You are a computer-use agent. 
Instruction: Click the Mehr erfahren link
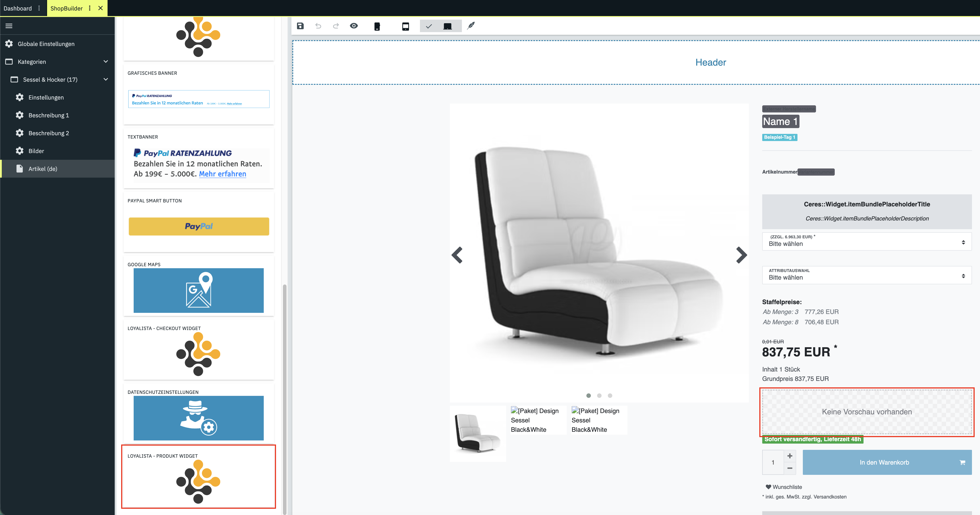click(x=222, y=174)
